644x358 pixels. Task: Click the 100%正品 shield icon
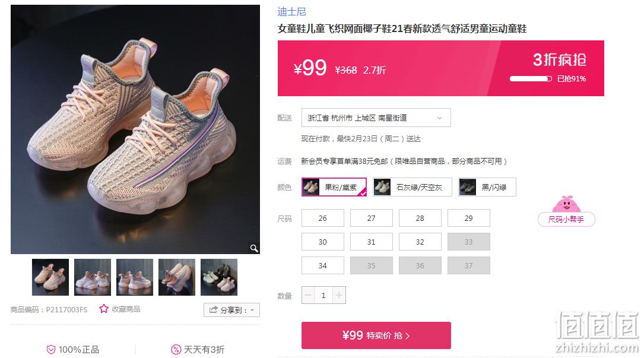point(51,349)
